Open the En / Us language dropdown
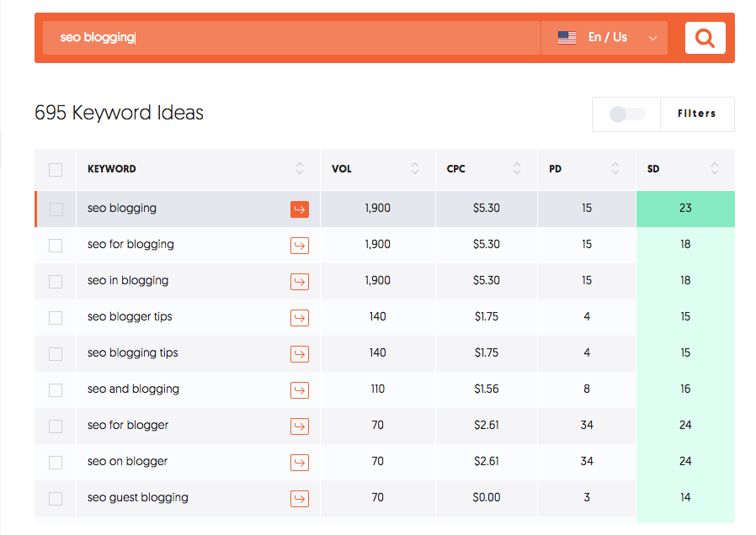Viewport: 756px width, 535px height. point(652,37)
